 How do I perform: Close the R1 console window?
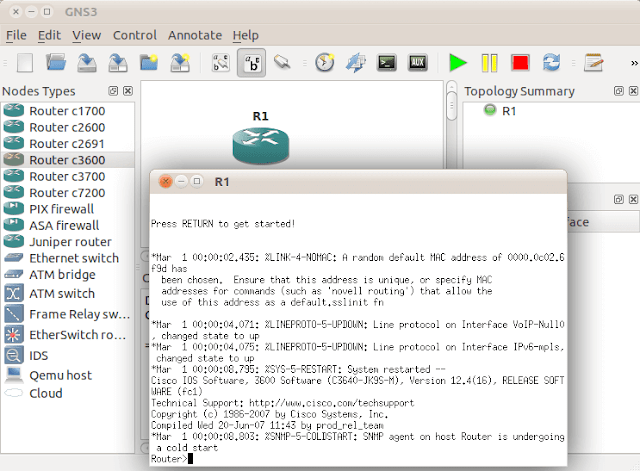point(165,181)
